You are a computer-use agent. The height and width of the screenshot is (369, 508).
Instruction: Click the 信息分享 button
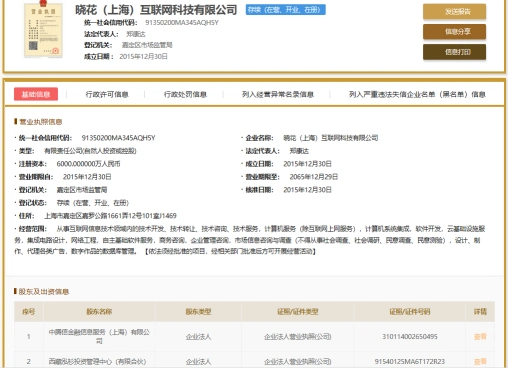tap(454, 32)
